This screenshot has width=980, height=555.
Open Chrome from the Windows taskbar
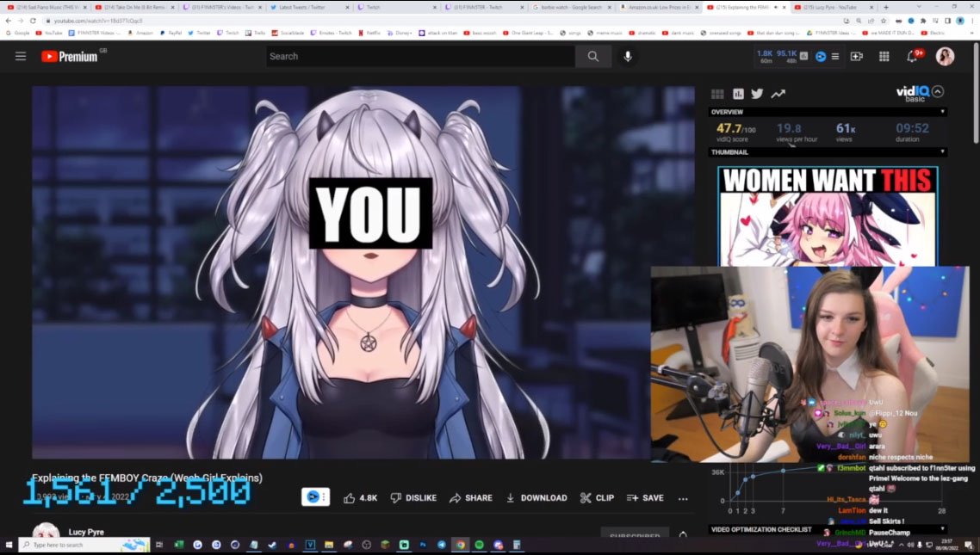point(460,545)
